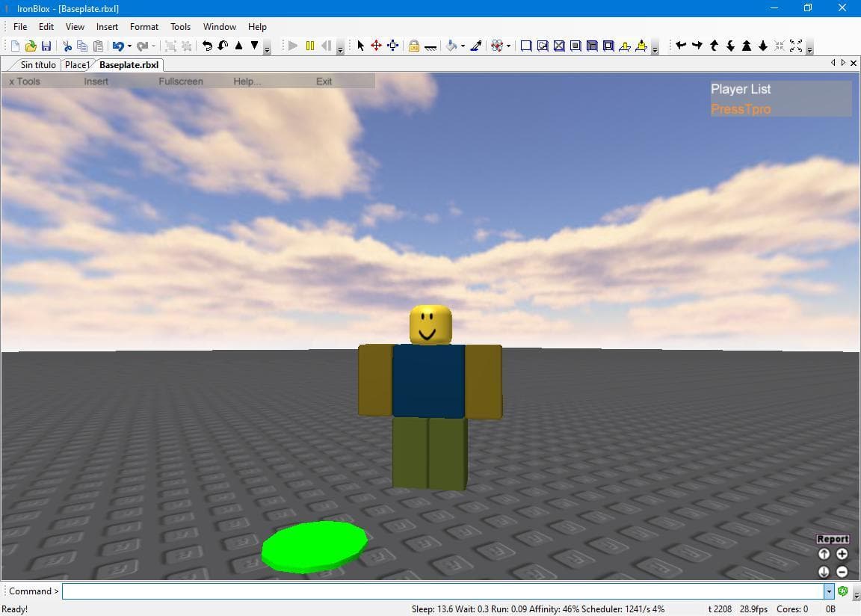
Task: Start the simulation with Play button
Action: 293,46
